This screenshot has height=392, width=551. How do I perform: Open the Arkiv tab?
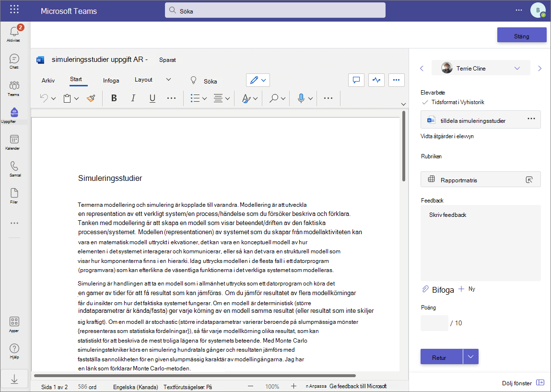[x=48, y=81]
